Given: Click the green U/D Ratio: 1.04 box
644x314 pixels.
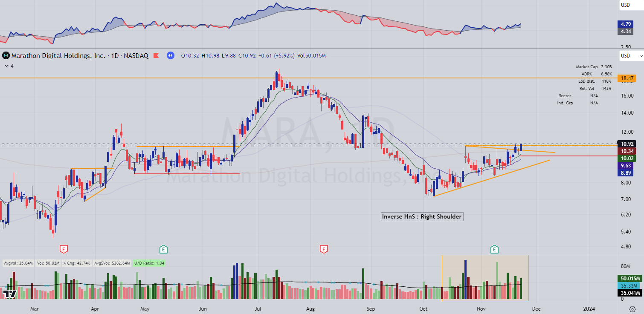Looking at the screenshot, I should (x=149, y=263).
